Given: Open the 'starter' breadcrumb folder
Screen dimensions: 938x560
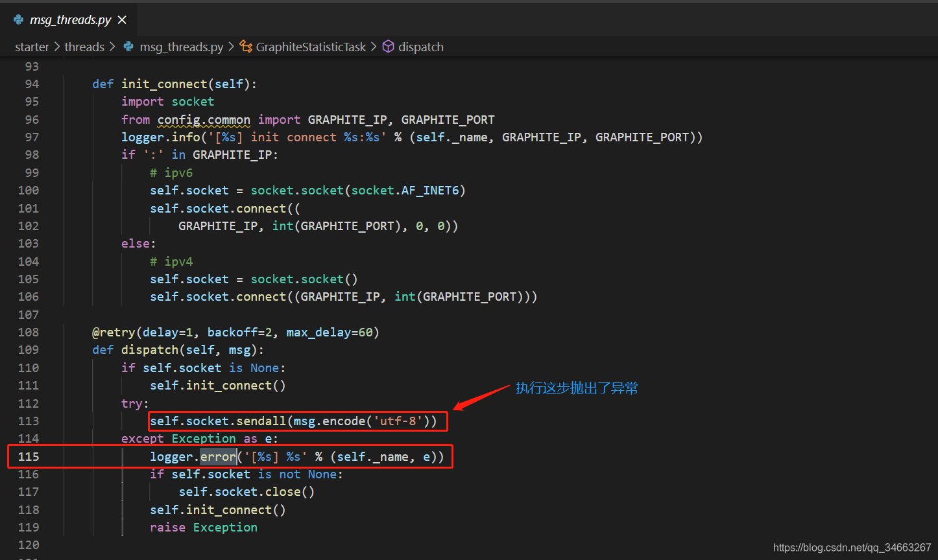Looking at the screenshot, I should coord(32,47).
